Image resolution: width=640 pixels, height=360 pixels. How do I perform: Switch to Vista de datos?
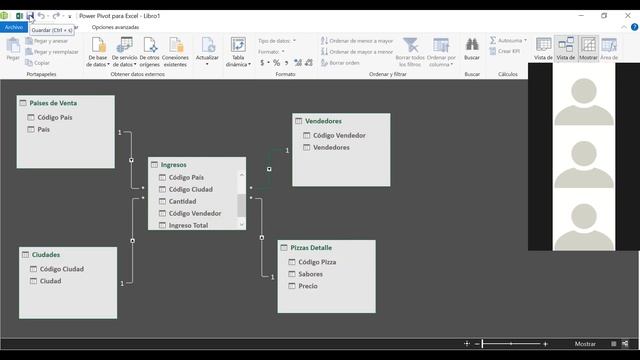(x=543, y=49)
